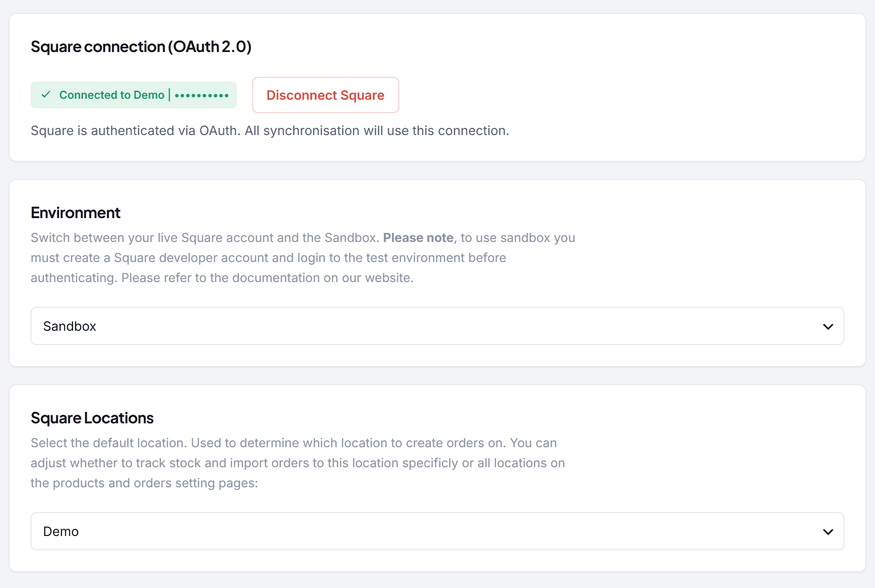Click 'Select the default location' description text
The width and height of the screenshot is (875, 588).
coord(298,463)
